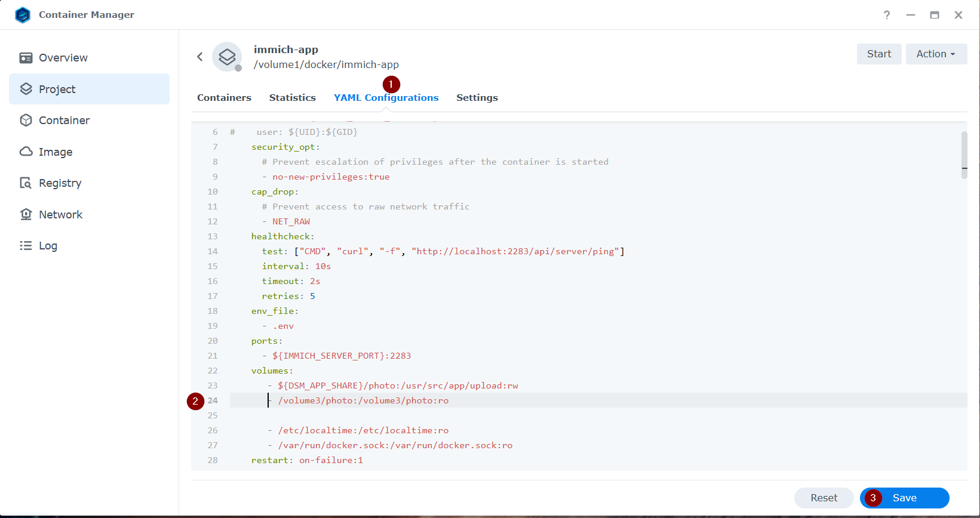Screen dimensions: 980x518
Task: Click the healthcheck test curl command line
Action: tap(443, 251)
